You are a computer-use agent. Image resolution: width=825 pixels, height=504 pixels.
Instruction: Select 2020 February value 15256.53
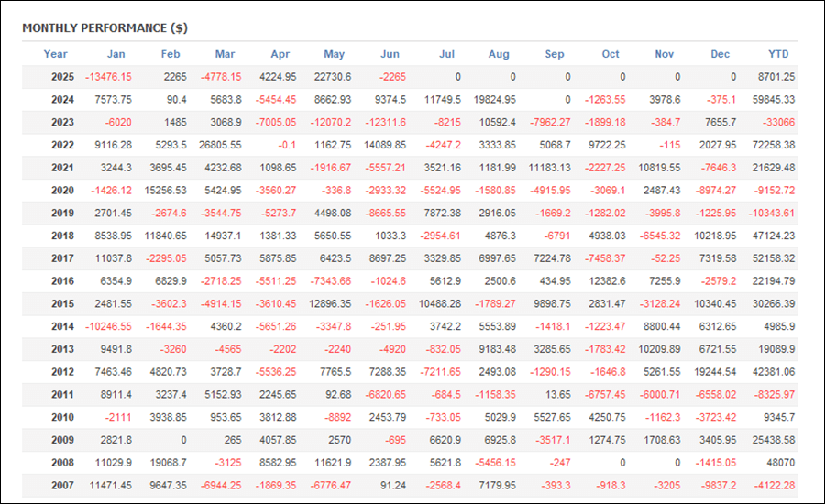point(165,190)
